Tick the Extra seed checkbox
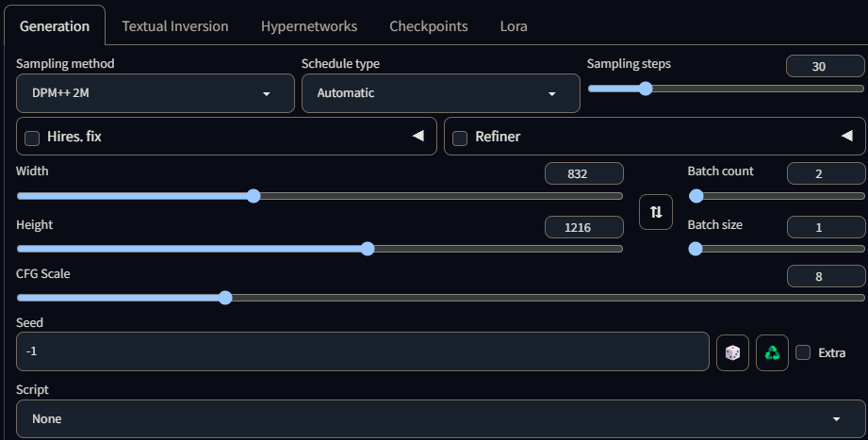This screenshot has height=440, width=868. click(x=803, y=352)
